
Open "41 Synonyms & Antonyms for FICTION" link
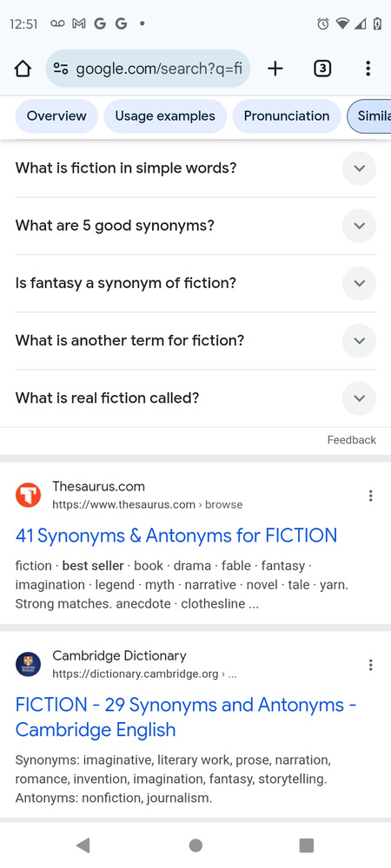176,536
